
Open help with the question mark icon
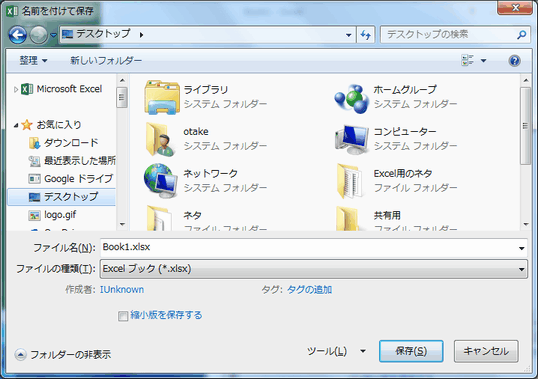pos(514,61)
